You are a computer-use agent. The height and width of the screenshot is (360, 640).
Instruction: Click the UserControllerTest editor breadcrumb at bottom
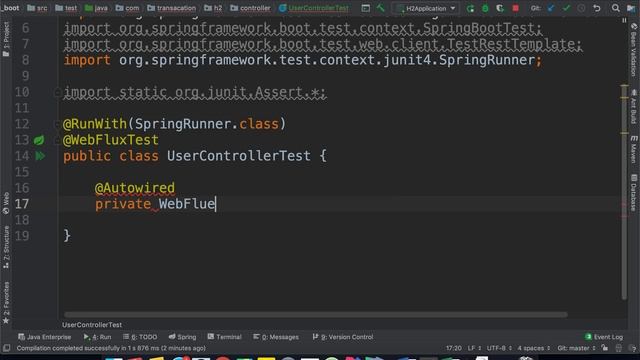click(x=92, y=325)
